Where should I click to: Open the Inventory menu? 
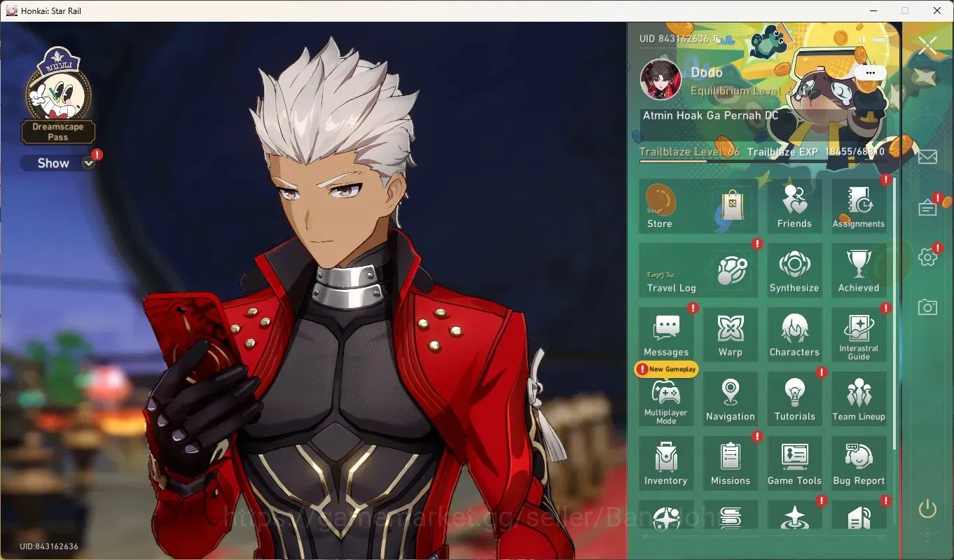point(666,463)
